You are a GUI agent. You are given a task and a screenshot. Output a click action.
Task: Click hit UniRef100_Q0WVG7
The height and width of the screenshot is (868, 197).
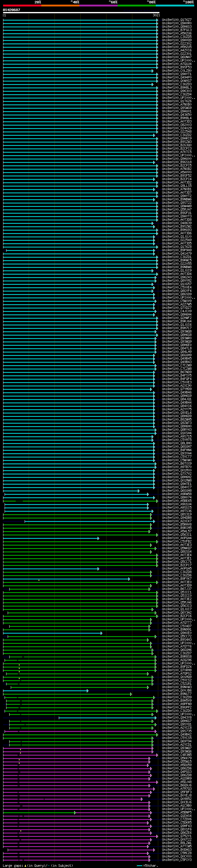coord(177,81)
